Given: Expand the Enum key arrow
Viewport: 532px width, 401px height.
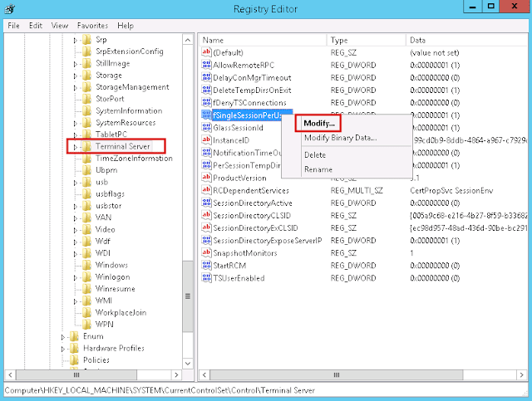Looking at the screenshot, I should (63, 337).
